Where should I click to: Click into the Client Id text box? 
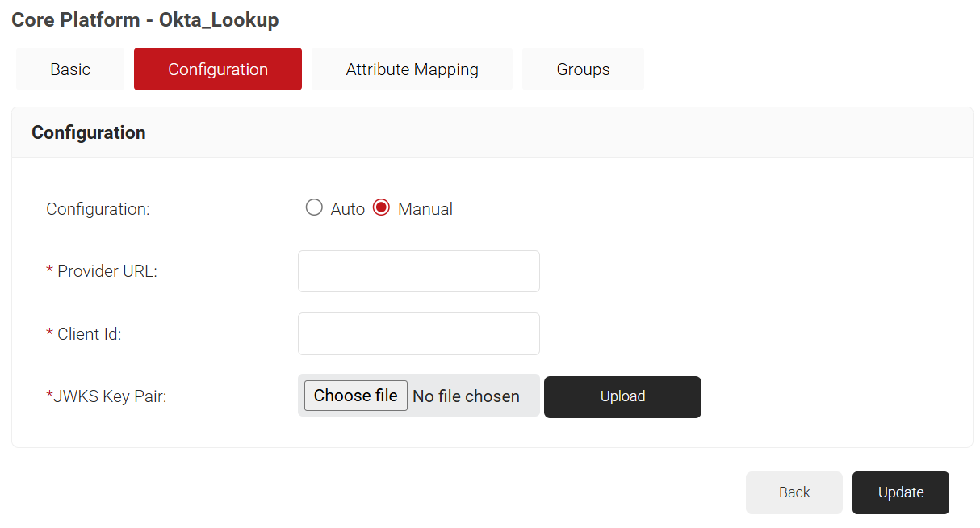(418, 333)
